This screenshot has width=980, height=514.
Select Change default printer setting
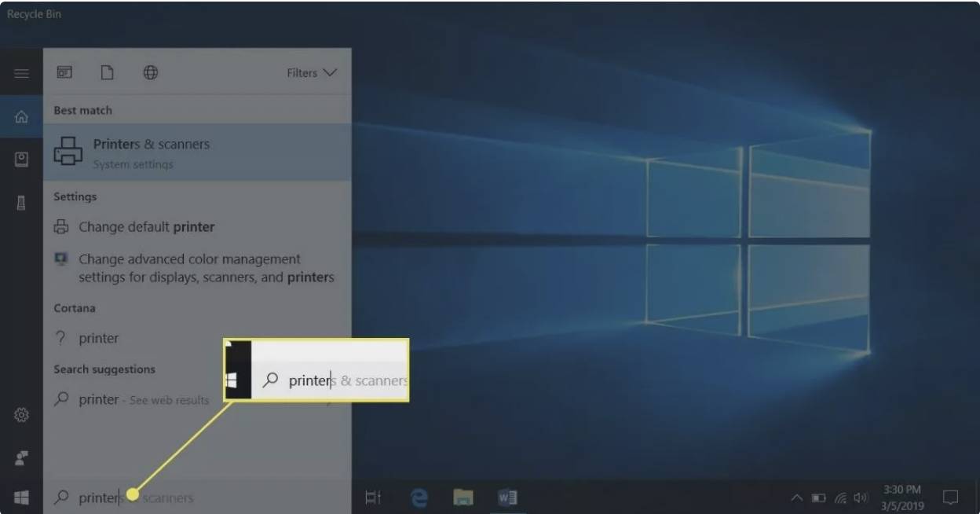point(146,227)
